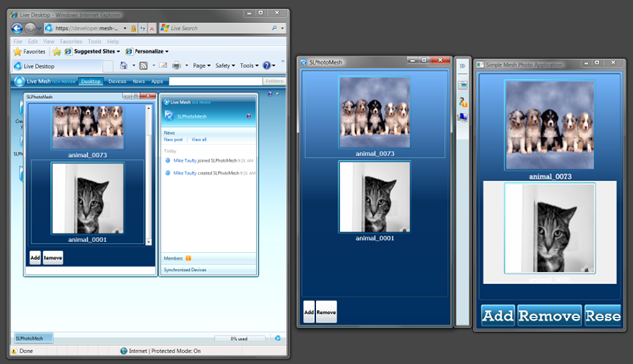Click the Print icon in command bar
The image size is (633, 364).
(176, 66)
